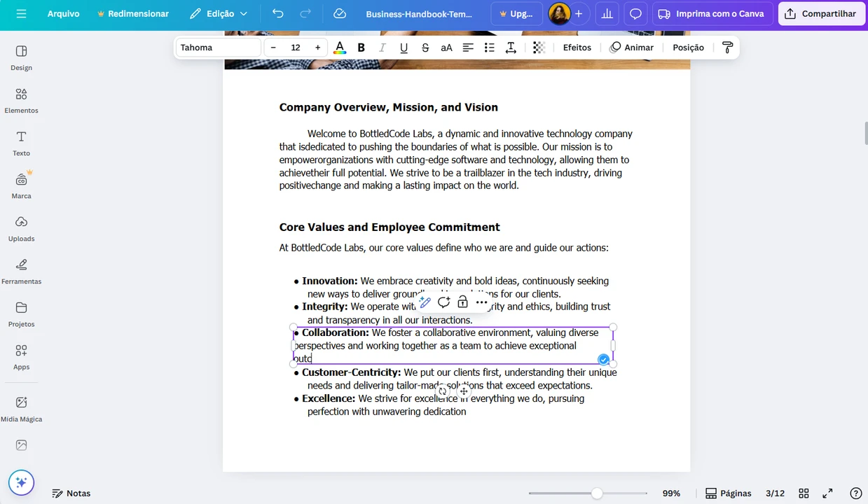
Task: Lock the selected text element
Action: point(462,302)
